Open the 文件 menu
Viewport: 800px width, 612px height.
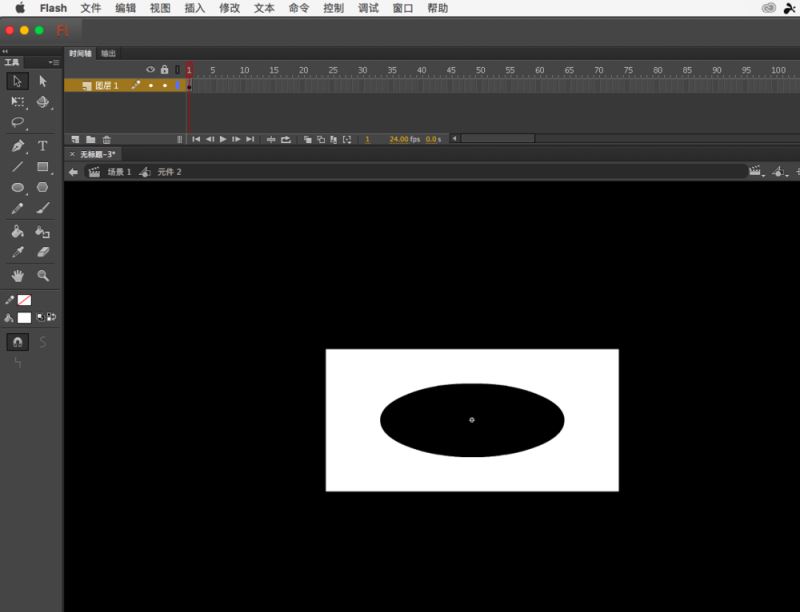90,8
